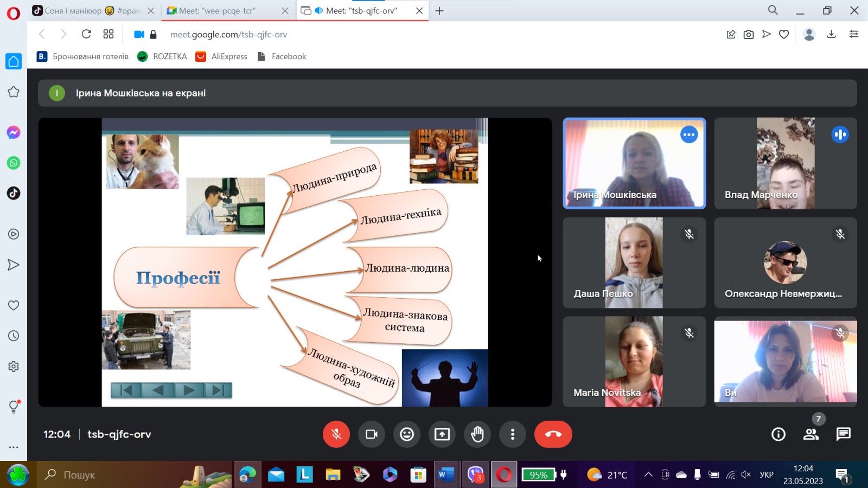The image size is (868, 488).
Task: Open the AliExpress bookmark
Action: click(221, 56)
